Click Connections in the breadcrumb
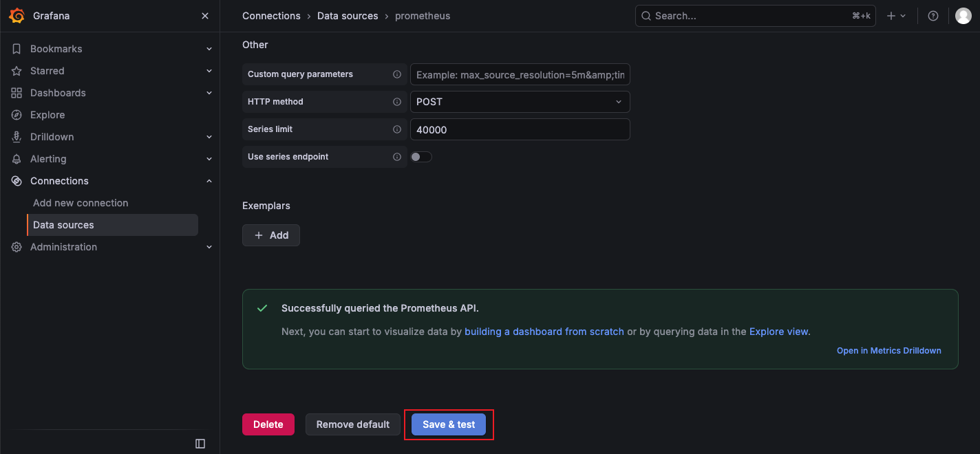Image resolution: width=980 pixels, height=454 pixels. coord(271,16)
